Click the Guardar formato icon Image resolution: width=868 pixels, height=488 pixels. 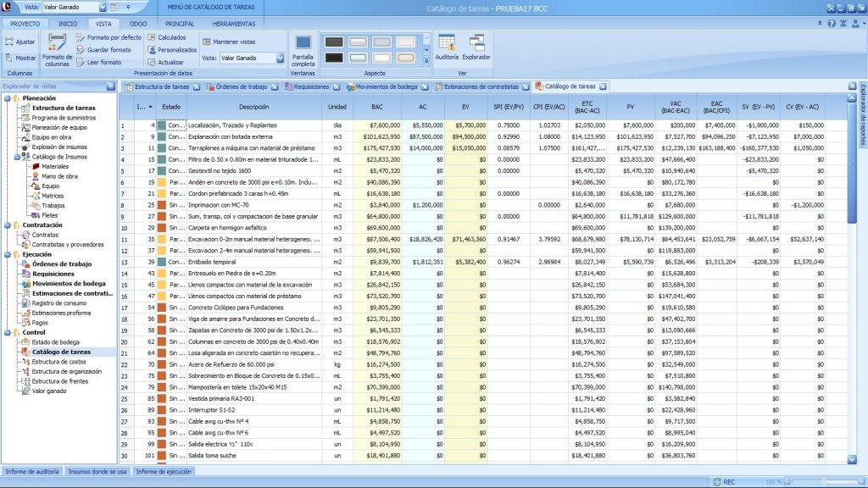[x=81, y=50]
